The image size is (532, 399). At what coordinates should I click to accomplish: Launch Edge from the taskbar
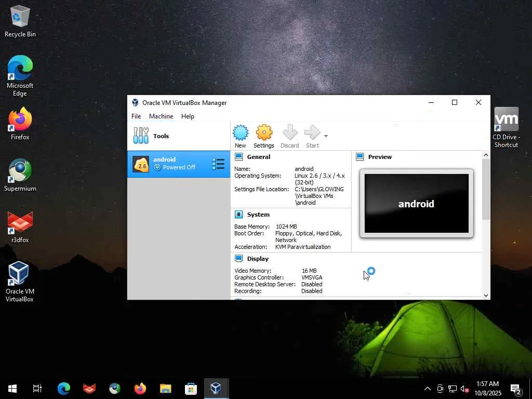pos(64,389)
